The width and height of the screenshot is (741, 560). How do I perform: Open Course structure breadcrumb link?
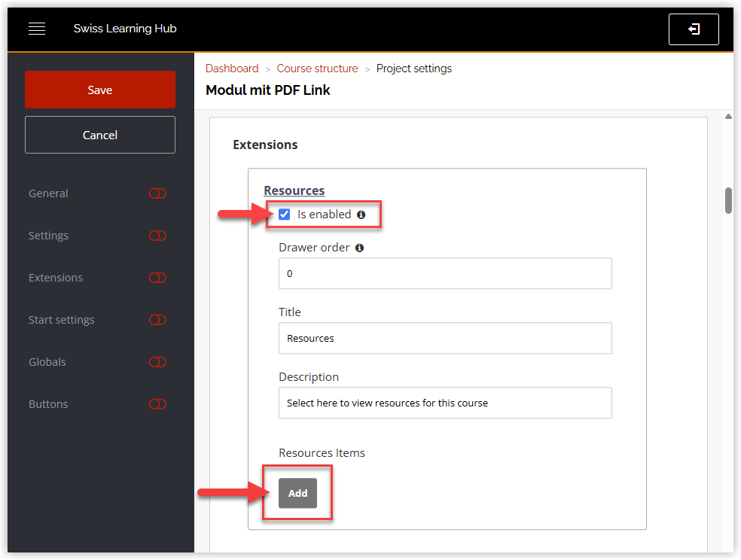tap(317, 68)
